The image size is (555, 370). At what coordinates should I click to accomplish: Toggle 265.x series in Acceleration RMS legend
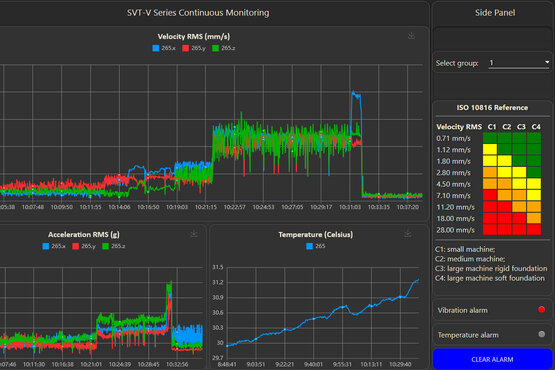pyautogui.click(x=54, y=246)
